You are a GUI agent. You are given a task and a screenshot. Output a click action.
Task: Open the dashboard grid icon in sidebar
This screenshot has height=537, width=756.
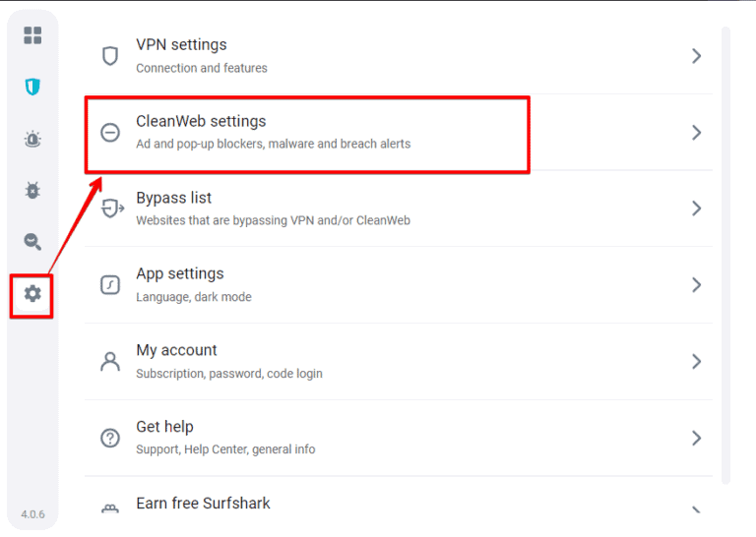click(32, 36)
